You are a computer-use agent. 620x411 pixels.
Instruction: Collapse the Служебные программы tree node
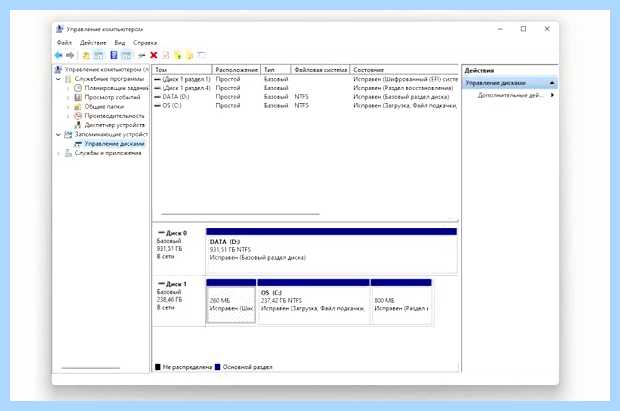tap(59, 79)
